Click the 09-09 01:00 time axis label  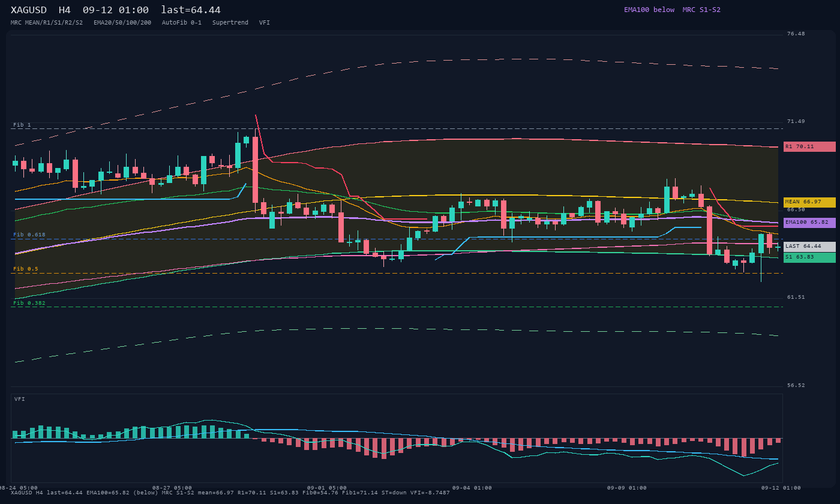point(627,488)
